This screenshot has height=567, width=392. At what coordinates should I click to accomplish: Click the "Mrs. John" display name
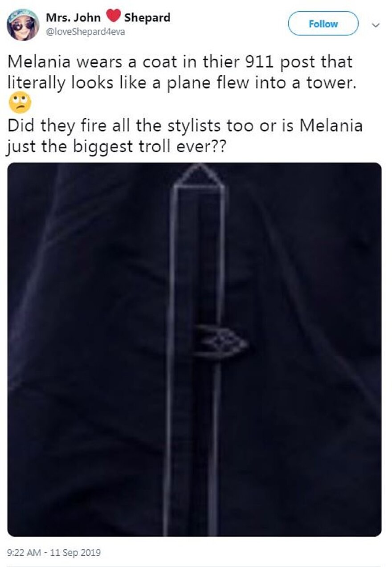click(x=73, y=18)
